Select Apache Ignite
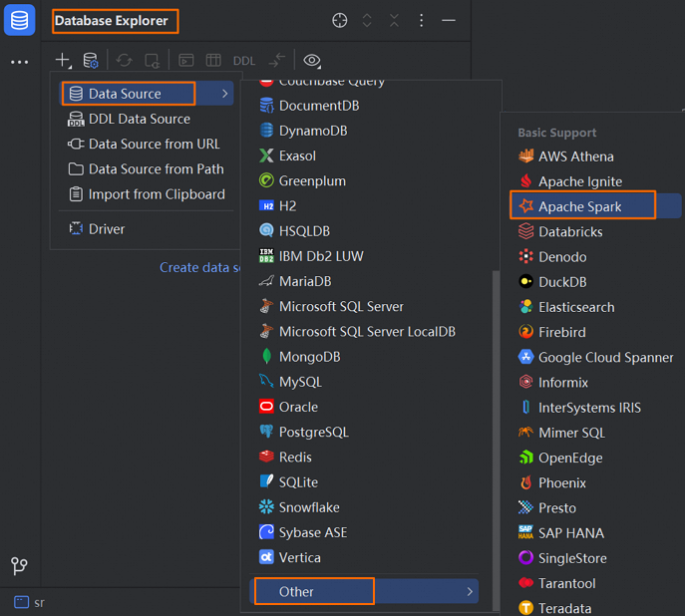The width and height of the screenshot is (685, 616). pos(595,181)
